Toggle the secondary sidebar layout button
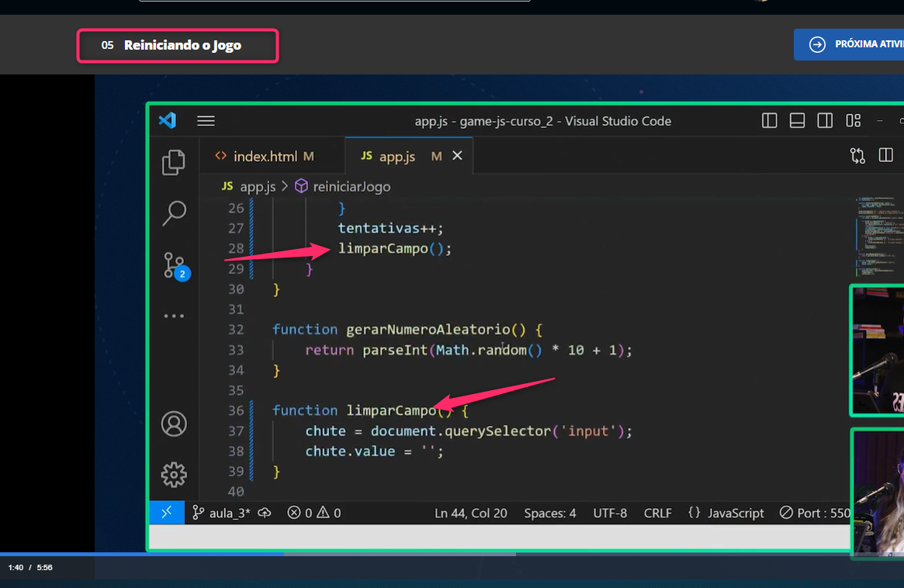Screen dimensions: 904x588 point(825,121)
